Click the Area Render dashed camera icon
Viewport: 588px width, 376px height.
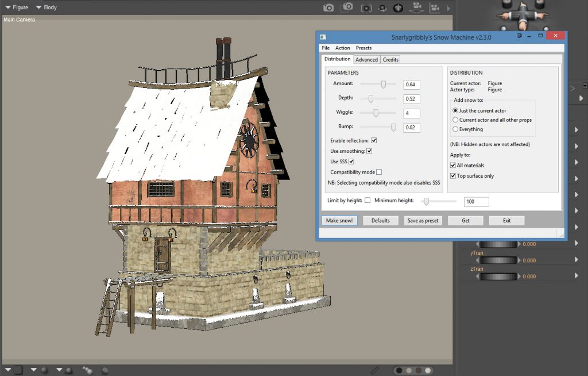coord(347,7)
